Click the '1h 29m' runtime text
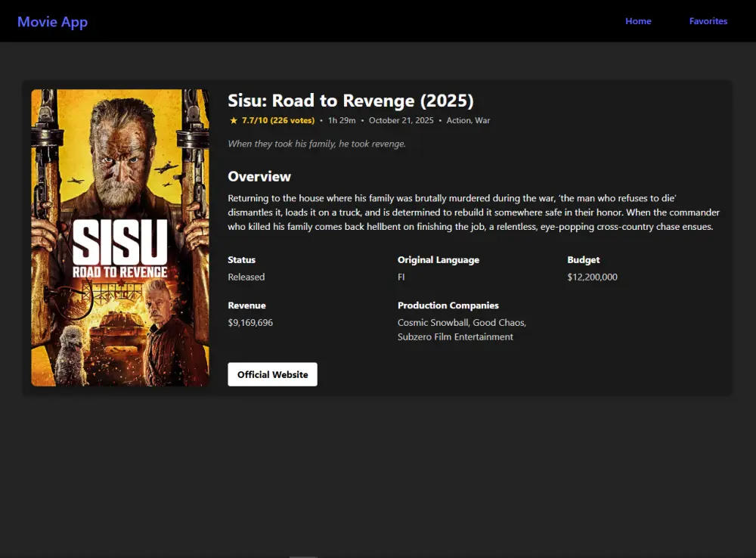The height and width of the screenshot is (558, 756). (342, 120)
